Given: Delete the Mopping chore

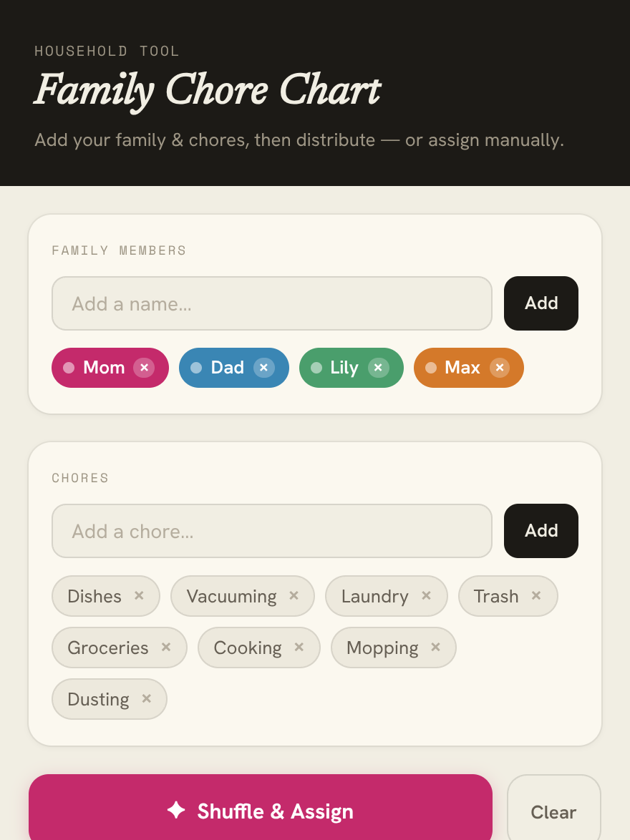Looking at the screenshot, I should tap(435, 647).
